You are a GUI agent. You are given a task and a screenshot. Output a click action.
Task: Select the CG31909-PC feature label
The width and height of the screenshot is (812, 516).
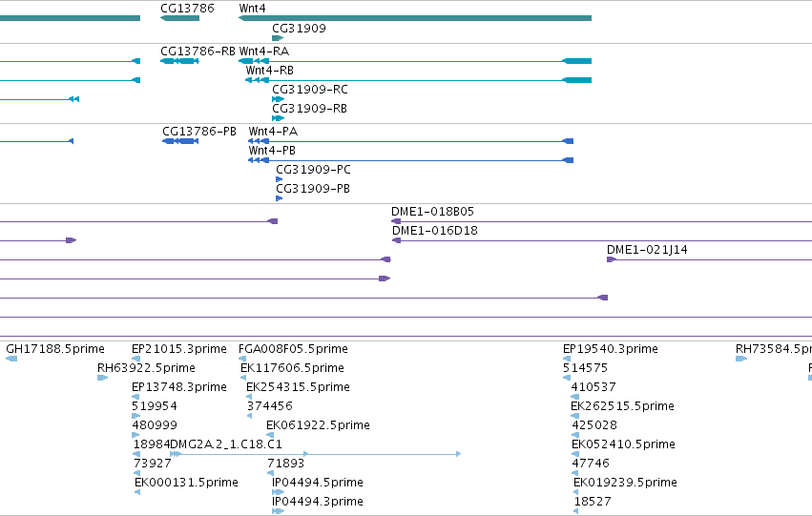pyautogui.click(x=313, y=170)
